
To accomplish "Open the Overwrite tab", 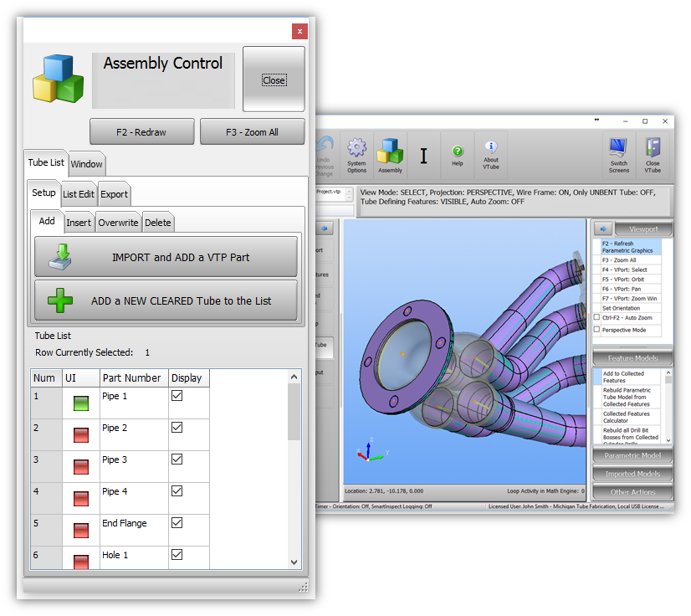I will click(118, 223).
